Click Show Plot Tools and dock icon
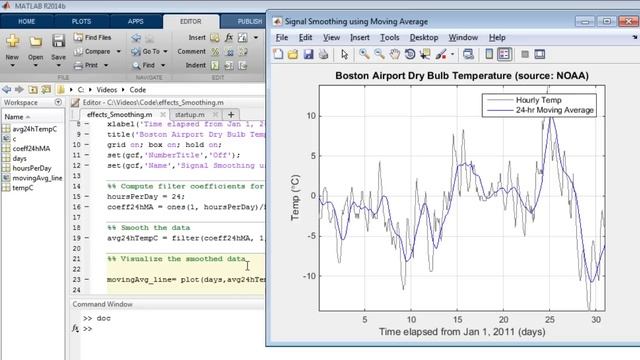The height and width of the screenshot is (360, 640). click(x=540, y=54)
